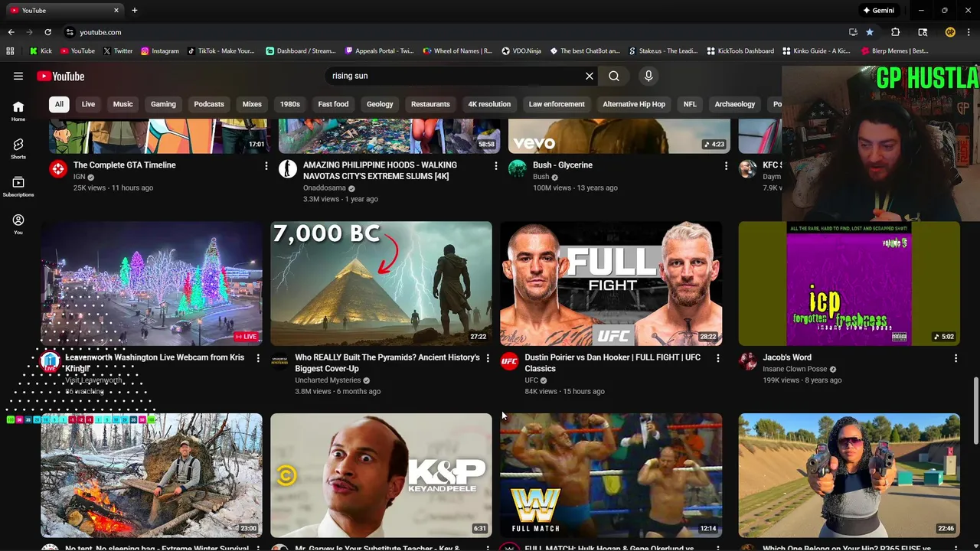Open the KickTools Dashboard bookmark
Image resolution: width=980 pixels, height=551 pixels.
(x=740, y=51)
